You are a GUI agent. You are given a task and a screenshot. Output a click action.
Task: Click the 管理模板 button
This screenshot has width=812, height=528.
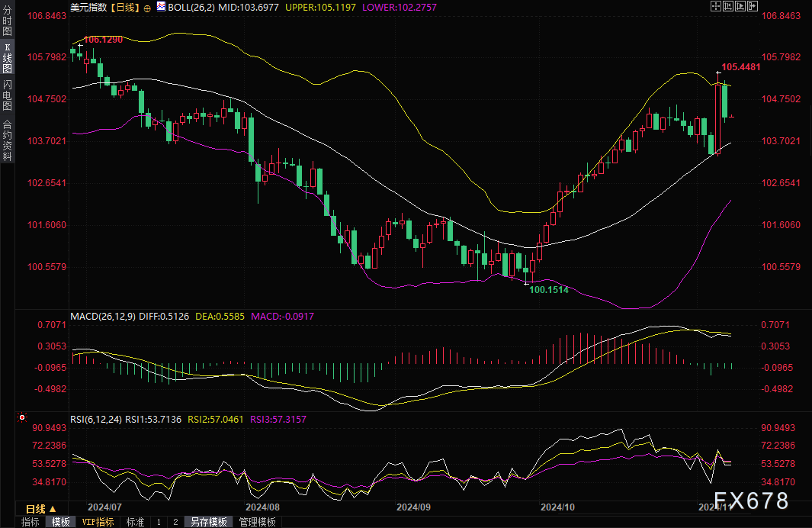(258, 522)
